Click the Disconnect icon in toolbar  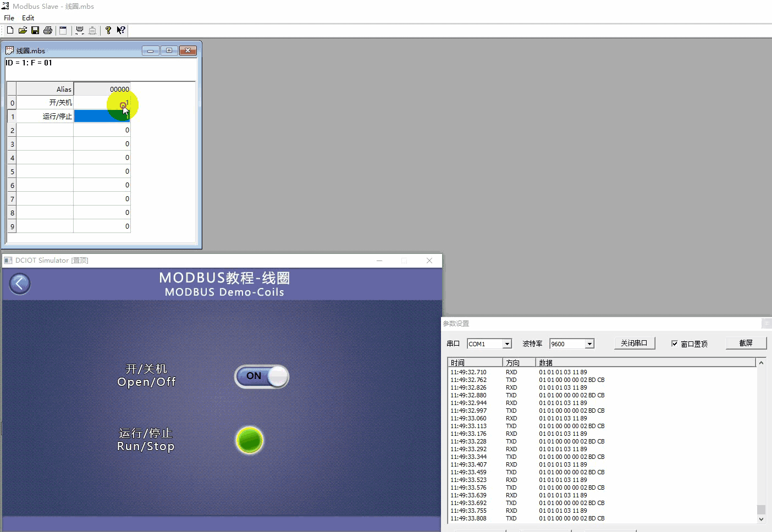pyautogui.click(x=92, y=30)
